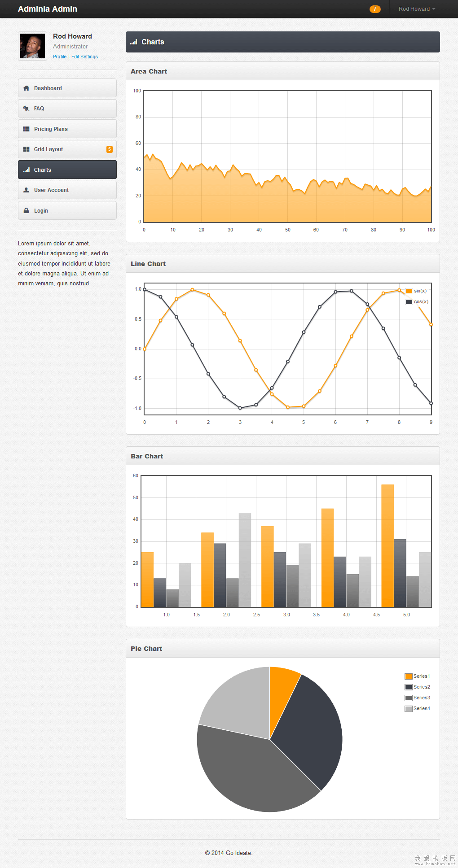Click the Charts bar icon in sidebar

coord(26,170)
